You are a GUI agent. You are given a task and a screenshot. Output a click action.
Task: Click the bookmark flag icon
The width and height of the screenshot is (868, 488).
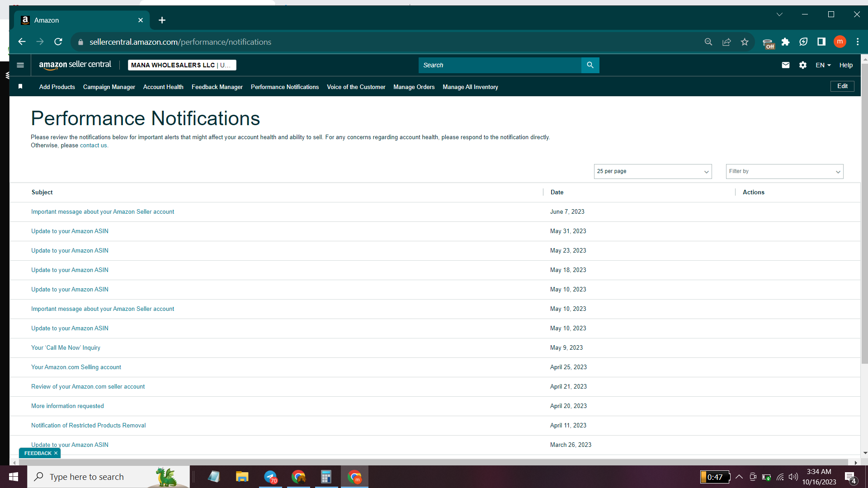tap(20, 86)
